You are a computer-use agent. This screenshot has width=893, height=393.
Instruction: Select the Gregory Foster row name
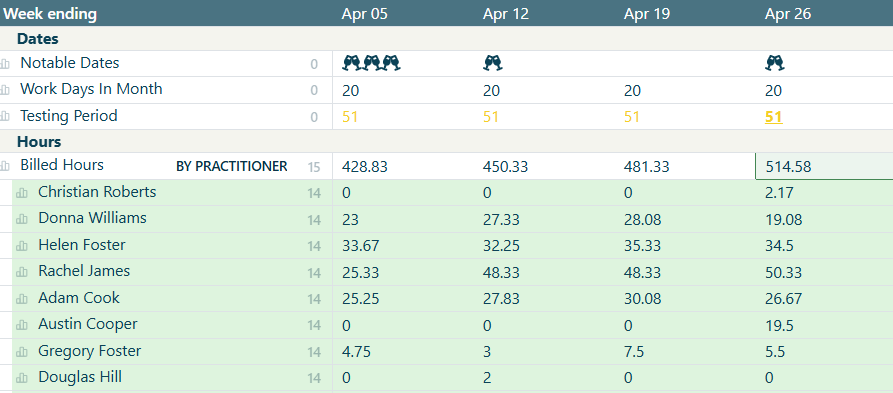(89, 351)
